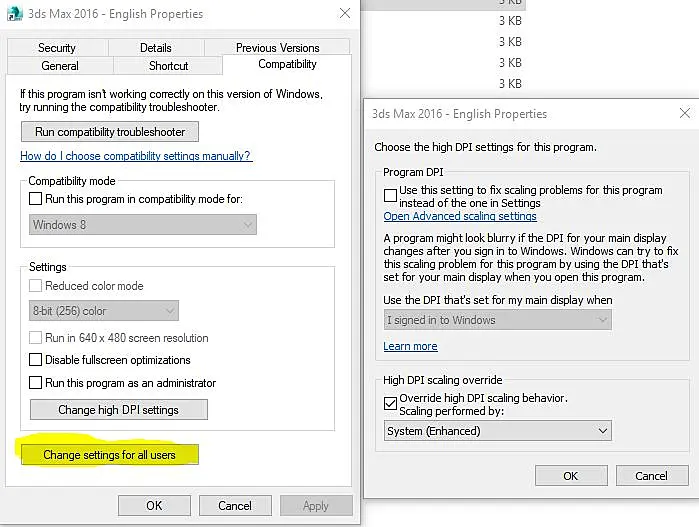
Task: Click the Apply button
Action: (x=316, y=506)
